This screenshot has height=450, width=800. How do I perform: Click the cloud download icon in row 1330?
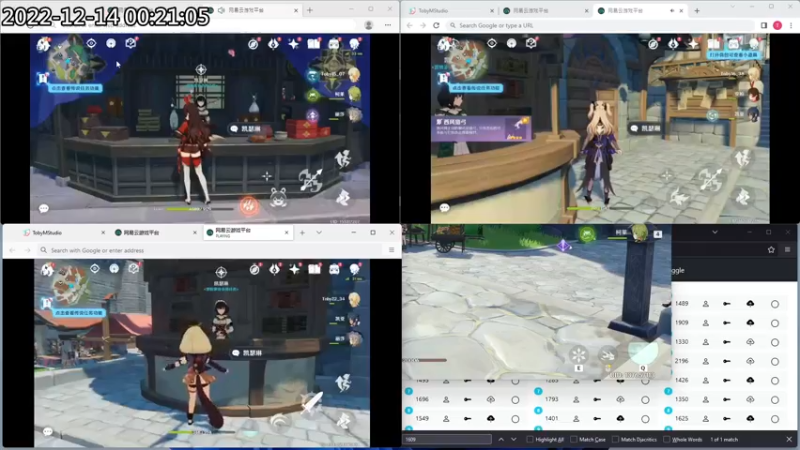coord(750,342)
